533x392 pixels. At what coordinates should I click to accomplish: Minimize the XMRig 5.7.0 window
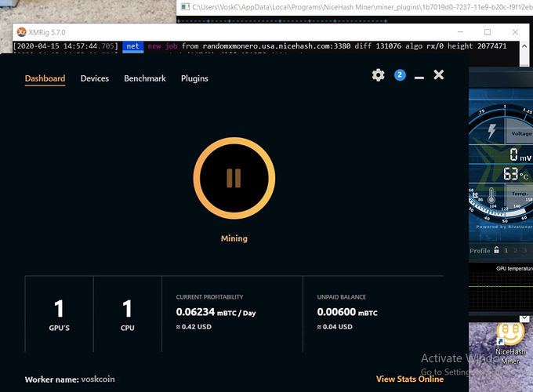(x=460, y=32)
